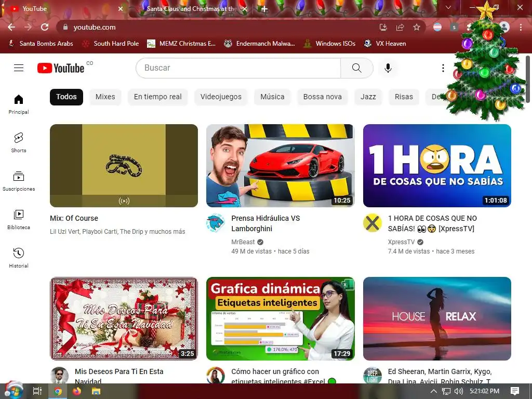
Task: Go back with the browser back arrow
Action: point(11,27)
